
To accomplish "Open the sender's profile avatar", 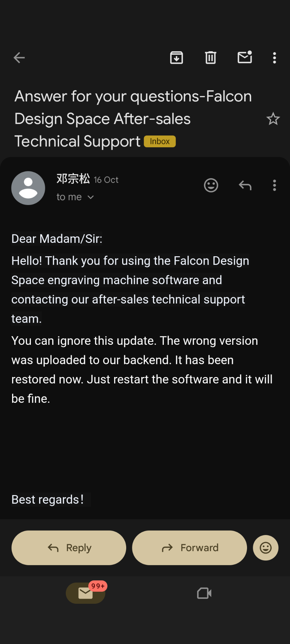I will point(28,188).
